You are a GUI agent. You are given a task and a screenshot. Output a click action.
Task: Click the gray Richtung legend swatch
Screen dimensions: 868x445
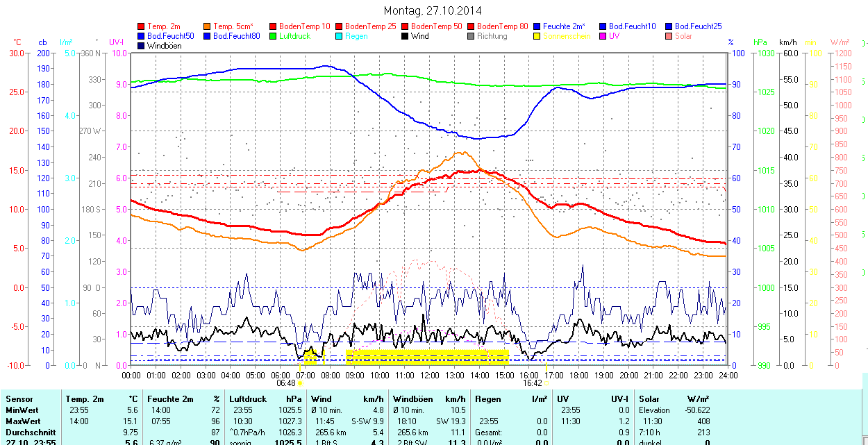coord(471,36)
